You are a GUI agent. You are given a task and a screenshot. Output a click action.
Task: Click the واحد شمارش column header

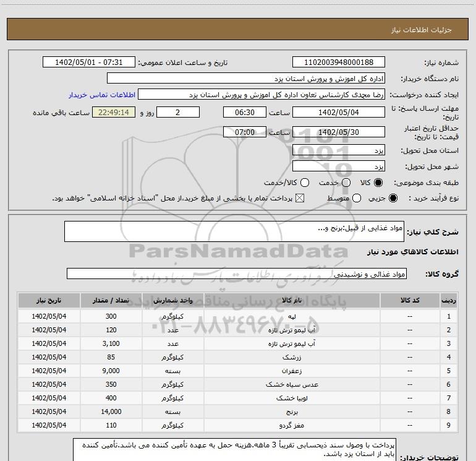tap(172, 300)
